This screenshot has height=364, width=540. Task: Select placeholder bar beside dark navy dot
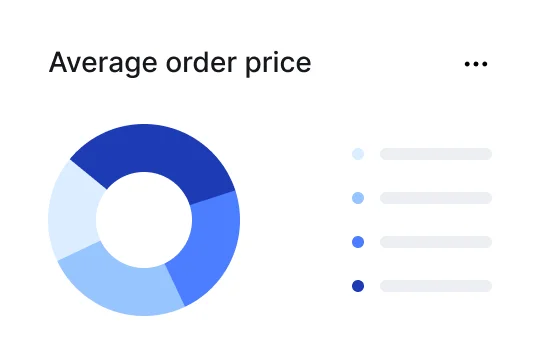[x=436, y=286]
